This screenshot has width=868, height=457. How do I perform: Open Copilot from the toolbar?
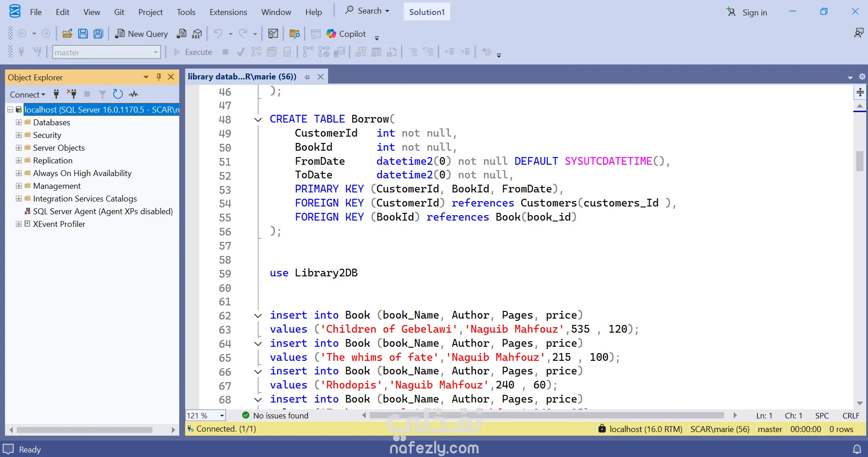pyautogui.click(x=346, y=34)
